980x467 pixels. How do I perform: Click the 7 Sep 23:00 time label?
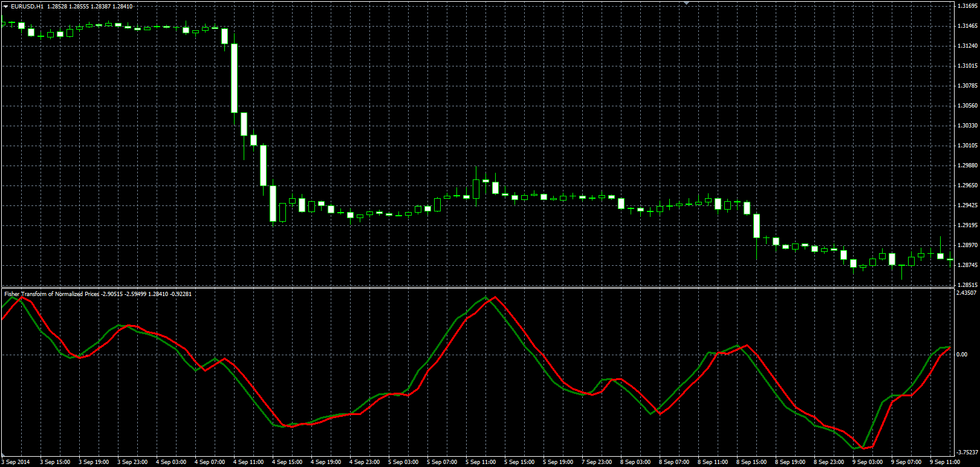(597, 462)
